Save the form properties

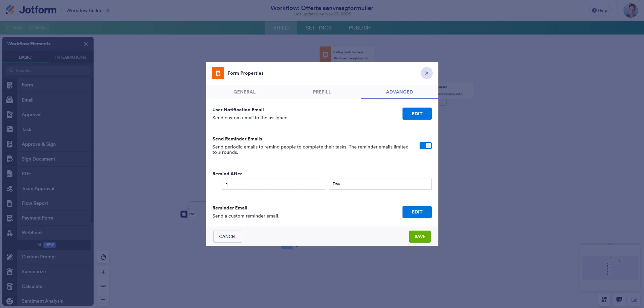coord(420,237)
